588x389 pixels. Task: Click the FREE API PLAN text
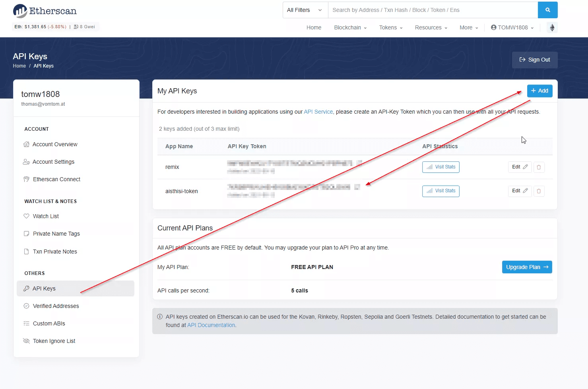point(312,267)
